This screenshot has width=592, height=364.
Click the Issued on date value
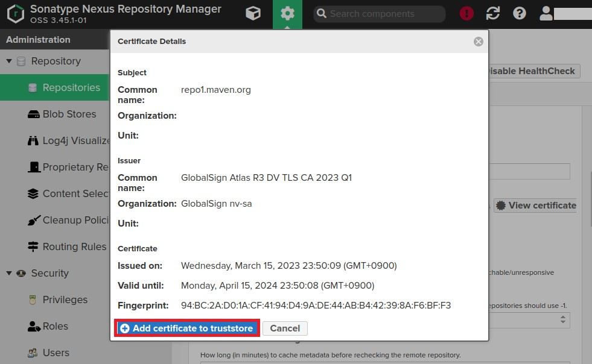tap(289, 266)
